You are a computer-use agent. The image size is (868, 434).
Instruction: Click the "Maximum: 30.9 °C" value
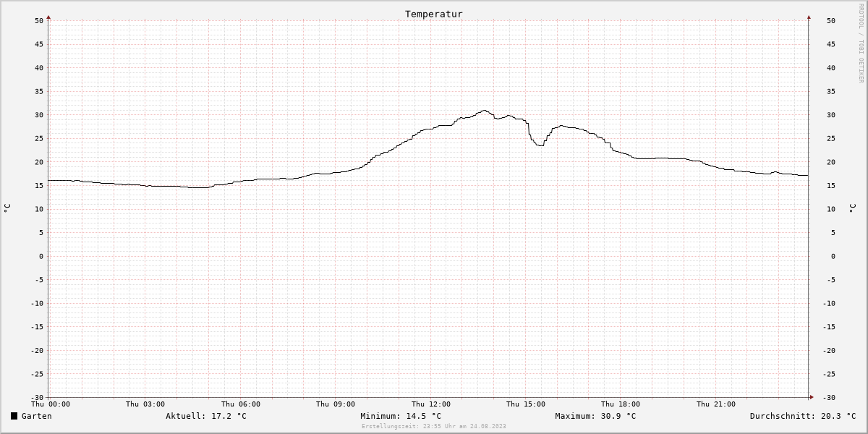[x=595, y=416]
